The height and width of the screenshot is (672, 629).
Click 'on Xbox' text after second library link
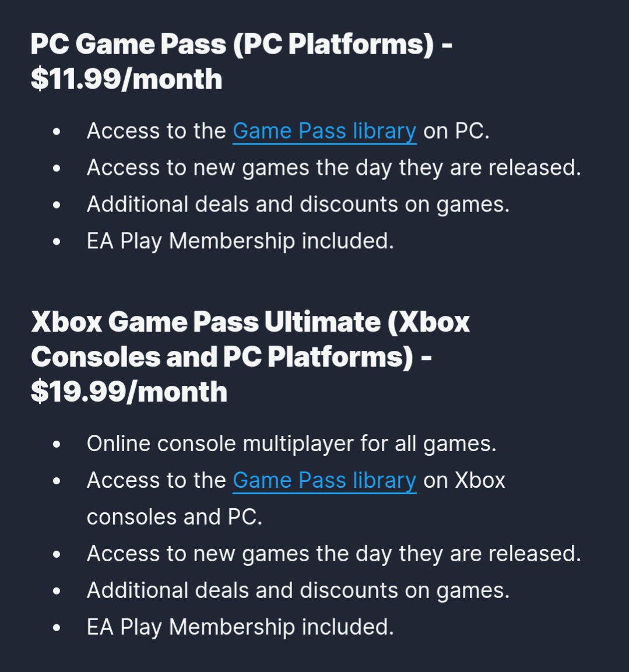[465, 480]
